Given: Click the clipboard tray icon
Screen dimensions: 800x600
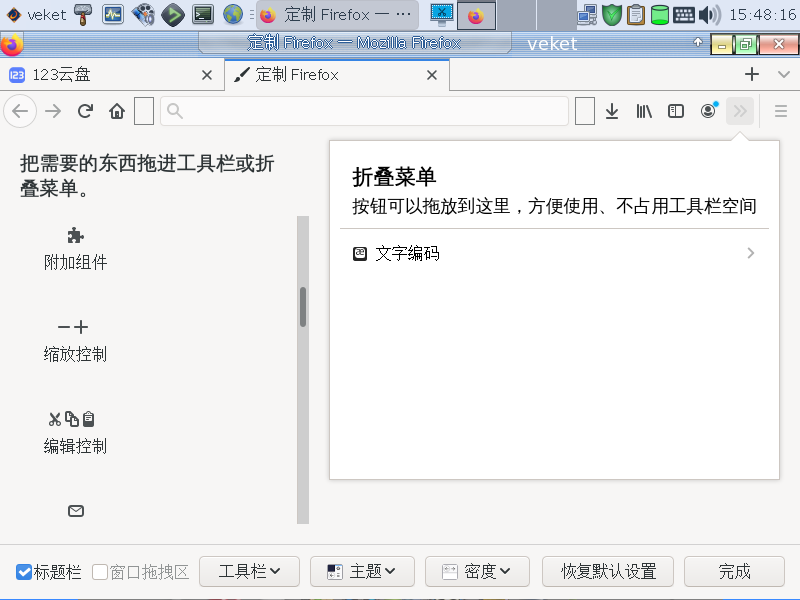Looking at the screenshot, I should coord(636,15).
